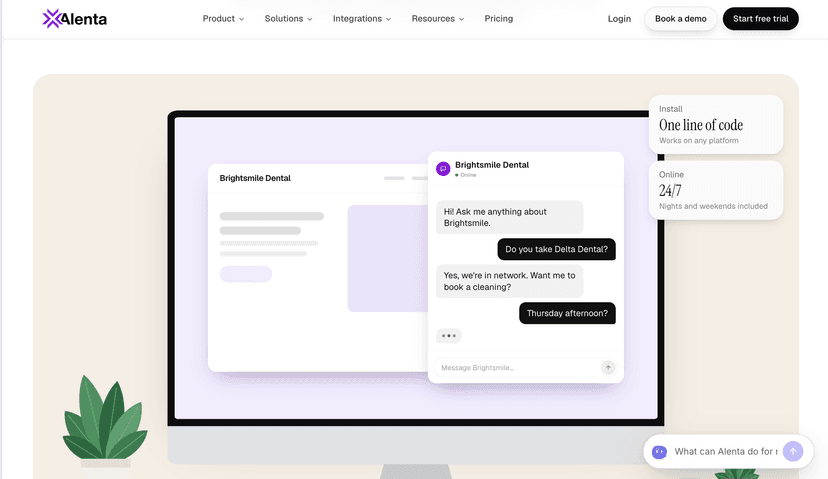Click the pill-shaped button placeholder in mockup
The width and height of the screenshot is (828, 479).
coord(246,274)
